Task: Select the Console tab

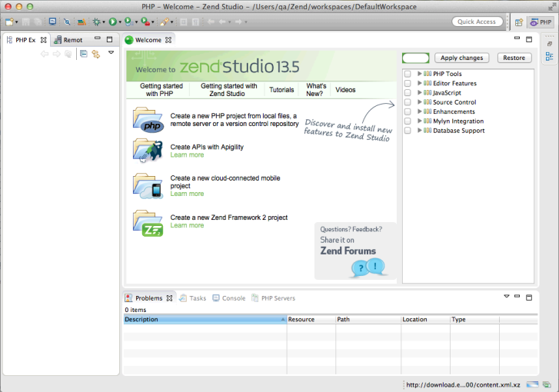Action: (229, 298)
